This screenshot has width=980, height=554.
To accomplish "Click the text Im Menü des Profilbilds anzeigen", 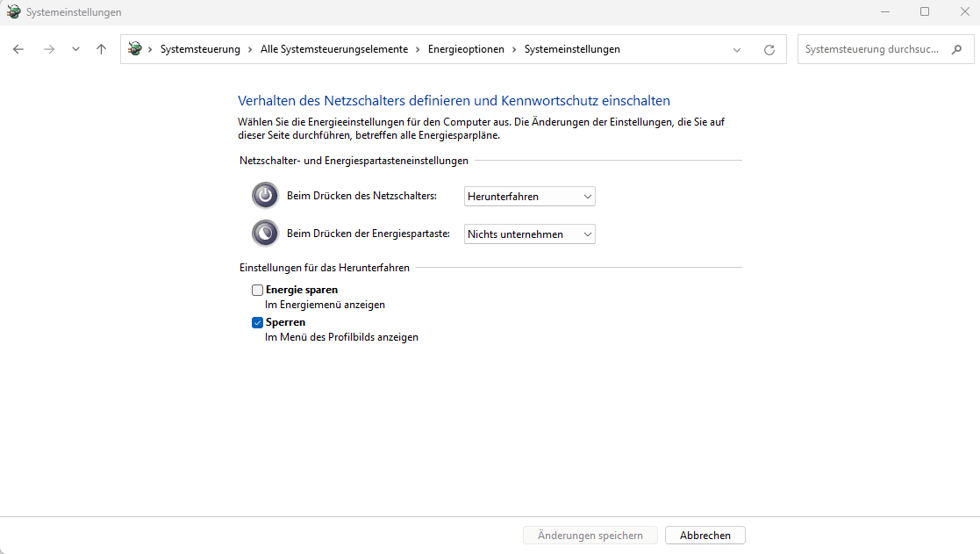I will (x=341, y=337).
